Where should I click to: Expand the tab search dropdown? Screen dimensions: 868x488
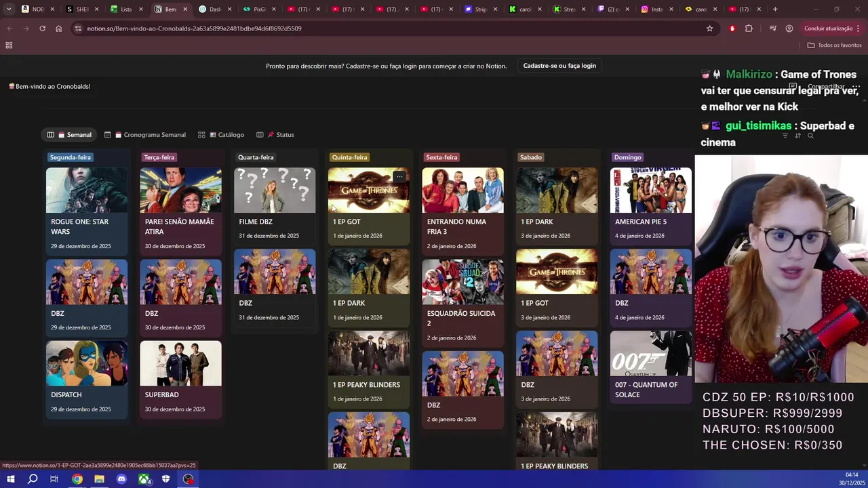click(9, 9)
